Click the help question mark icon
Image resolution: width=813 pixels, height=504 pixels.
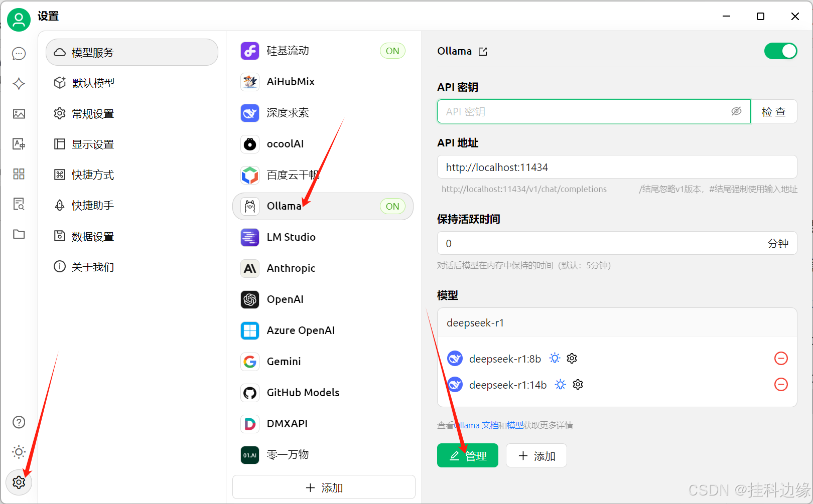19,422
